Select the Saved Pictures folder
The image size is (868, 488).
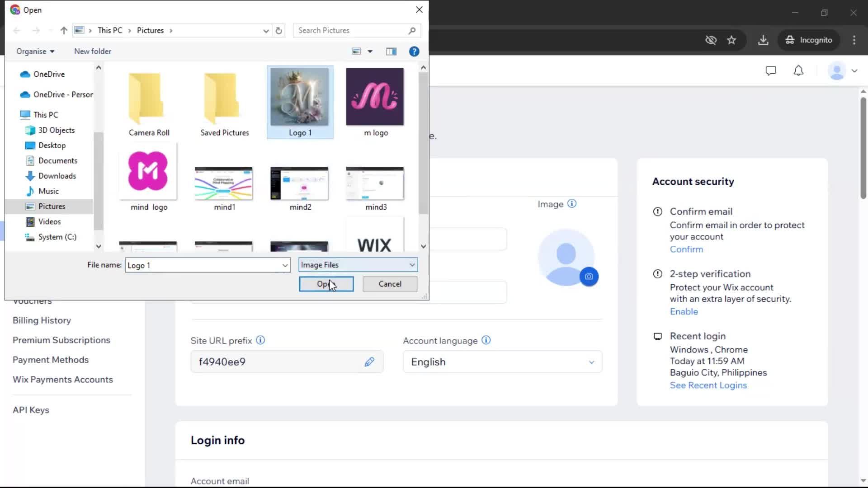click(x=225, y=103)
